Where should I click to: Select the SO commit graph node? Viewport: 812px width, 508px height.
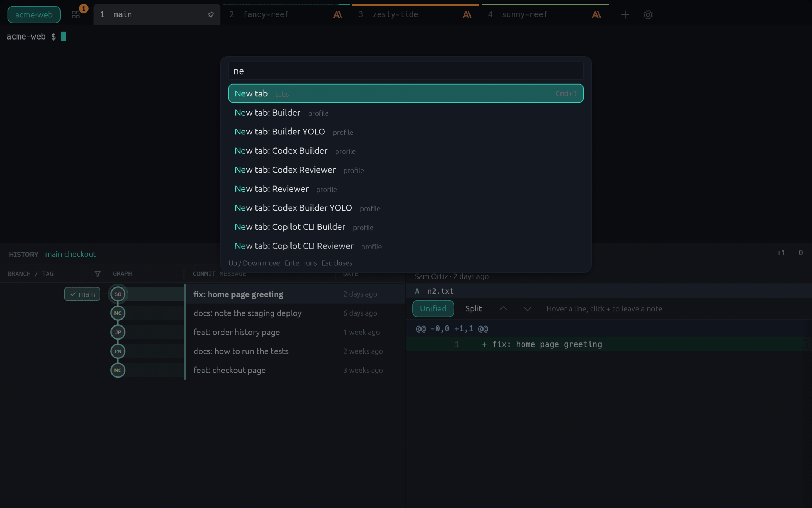(x=118, y=294)
